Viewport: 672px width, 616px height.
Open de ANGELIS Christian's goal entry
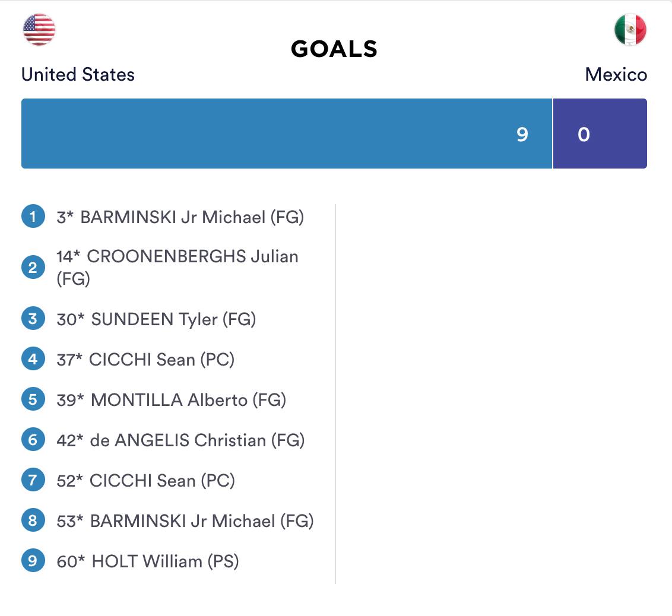(180, 440)
